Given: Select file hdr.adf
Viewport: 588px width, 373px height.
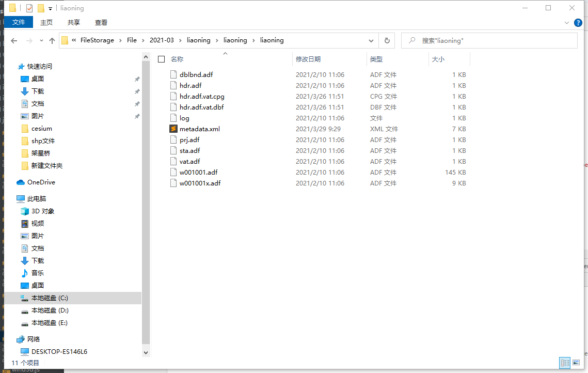Looking at the screenshot, I should pyautogui.click(x=190, y=86).
